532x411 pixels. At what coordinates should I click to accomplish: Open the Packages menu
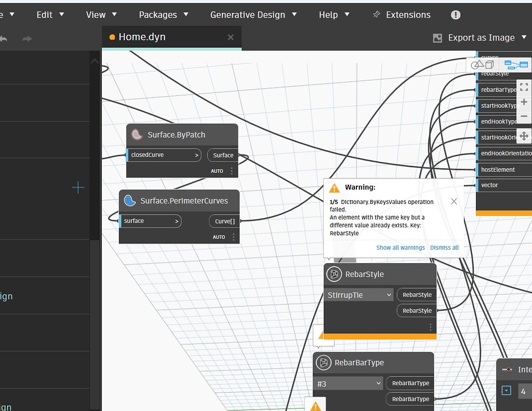point(159,15)
